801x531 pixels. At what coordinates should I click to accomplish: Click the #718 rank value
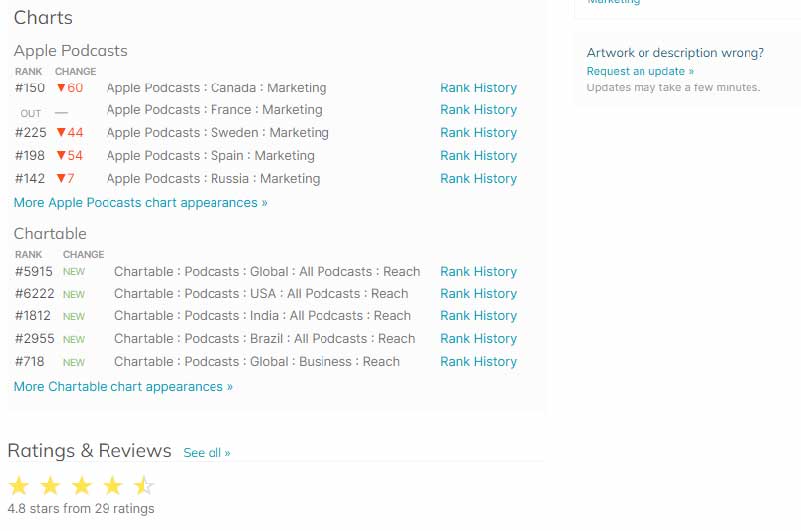coord(30,362)
